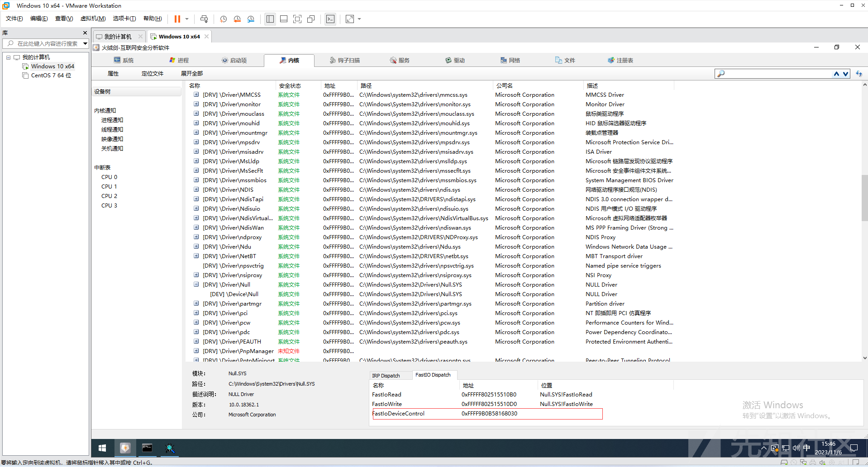The height and width of the screenshot is (467, 868).
Task: Select the FastIoDeviceControl row
Action: [x=487, y=414]
